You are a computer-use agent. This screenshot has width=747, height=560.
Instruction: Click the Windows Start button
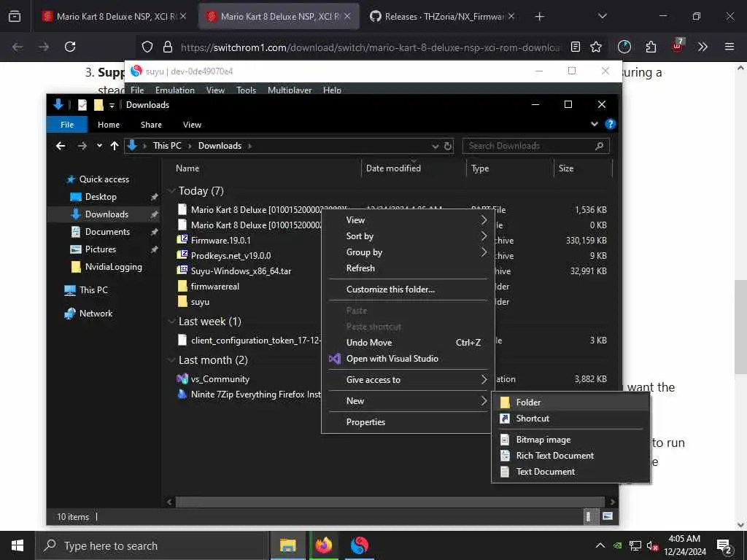[18, 545]
